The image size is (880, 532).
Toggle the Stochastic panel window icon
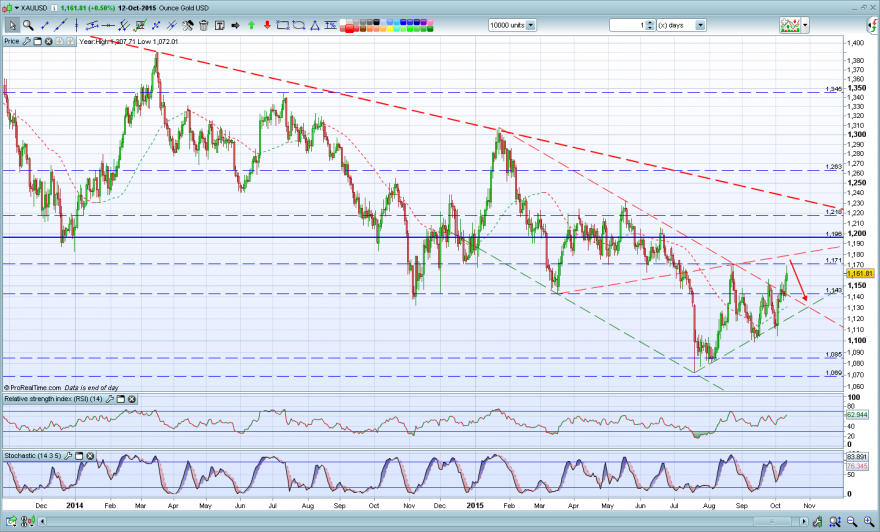(79, 456)
